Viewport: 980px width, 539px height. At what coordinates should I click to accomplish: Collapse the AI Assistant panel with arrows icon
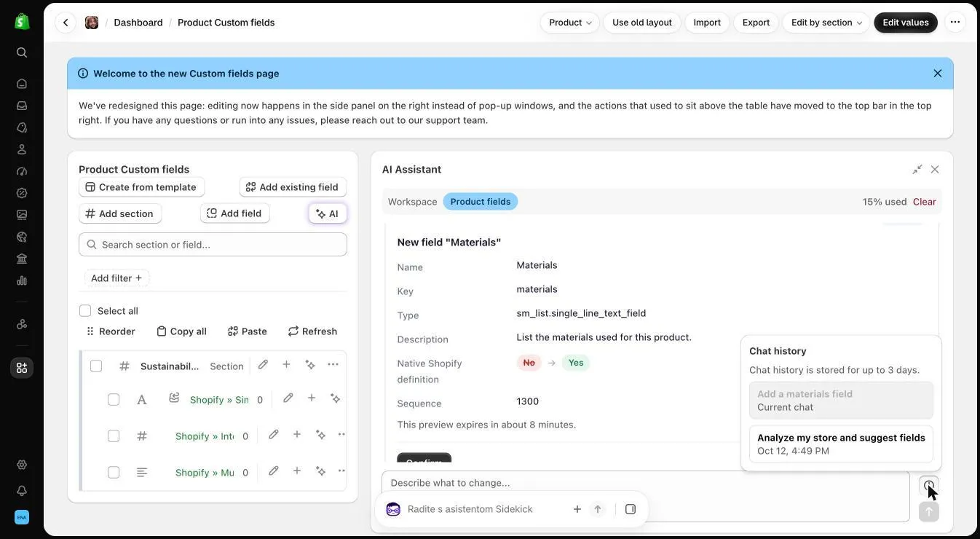(917, 170)
